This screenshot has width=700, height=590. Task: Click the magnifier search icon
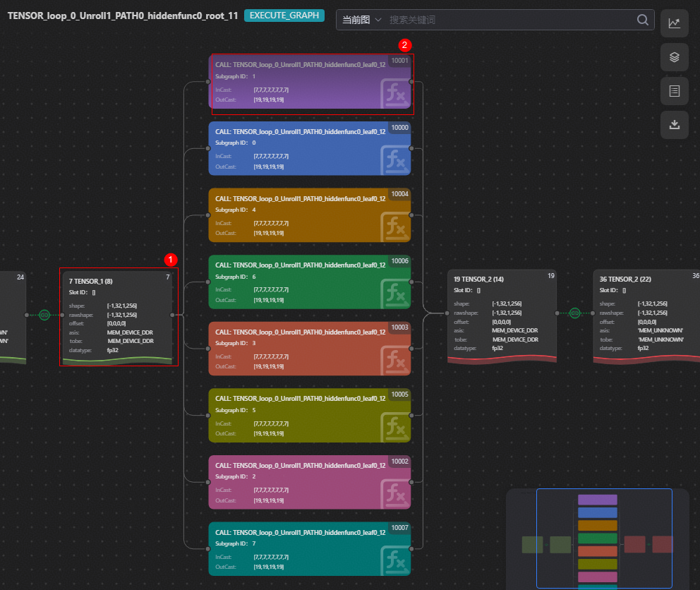pyautogui.click(x=642, y=20)
